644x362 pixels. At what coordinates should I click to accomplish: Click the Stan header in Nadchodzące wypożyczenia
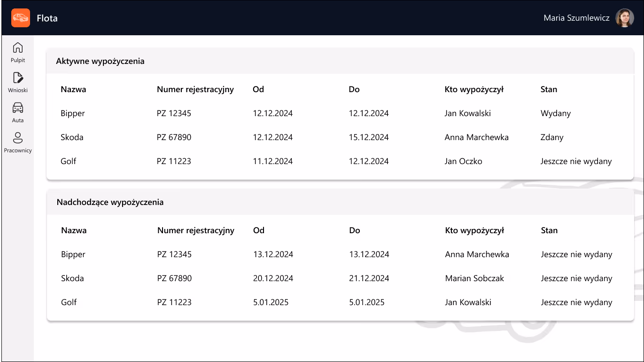[x=549, y=230]
